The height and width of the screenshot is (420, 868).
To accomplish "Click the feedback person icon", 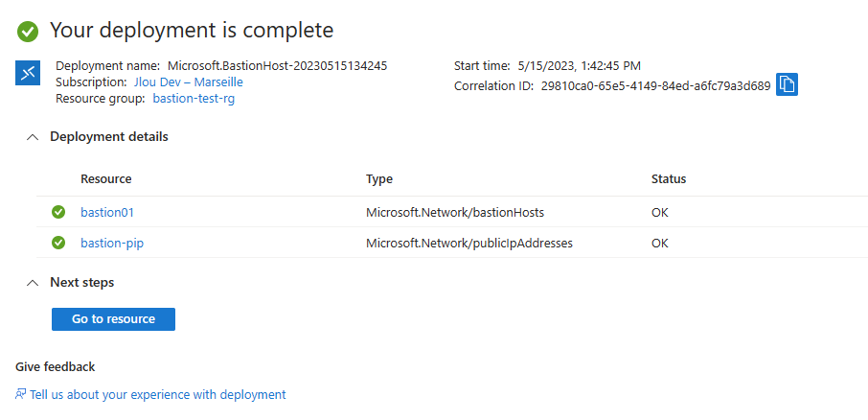I will pos(20,394).
